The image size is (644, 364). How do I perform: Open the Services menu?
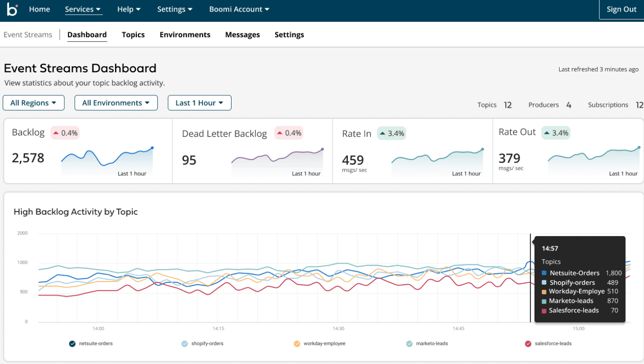pyautogui.click(x=84, y=9)
